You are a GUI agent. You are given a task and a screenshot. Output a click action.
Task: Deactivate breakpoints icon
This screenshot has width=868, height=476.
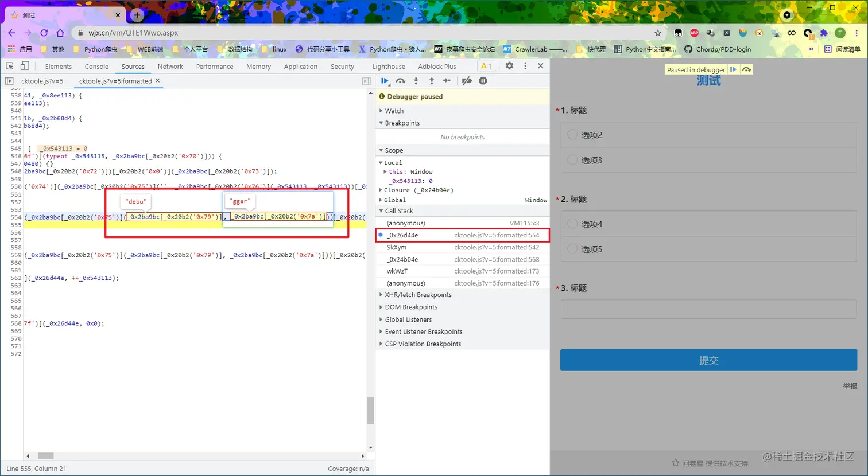click(467, 81)
